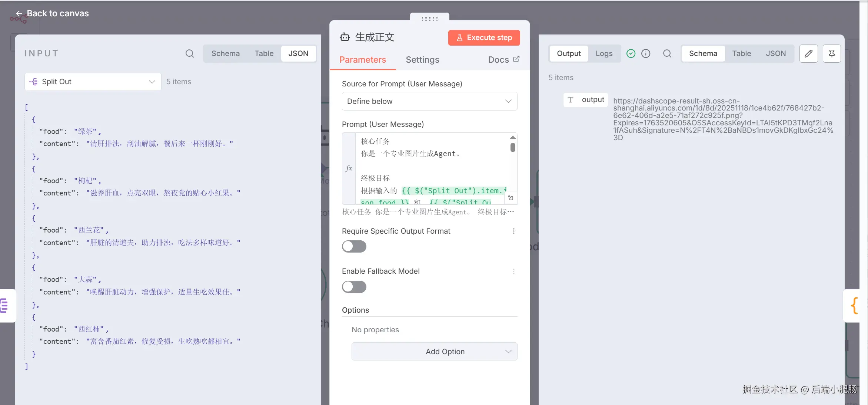Open options menu for Require Specific Output Format

click(x=513, y=231)
